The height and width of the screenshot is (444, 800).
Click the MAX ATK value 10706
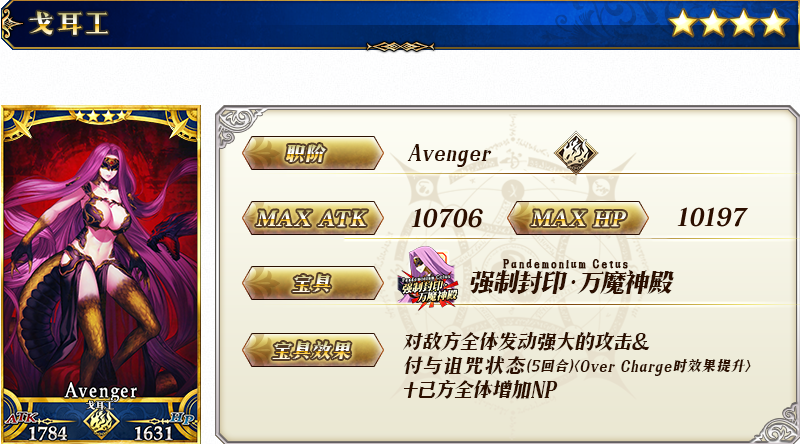click(446, 218)
